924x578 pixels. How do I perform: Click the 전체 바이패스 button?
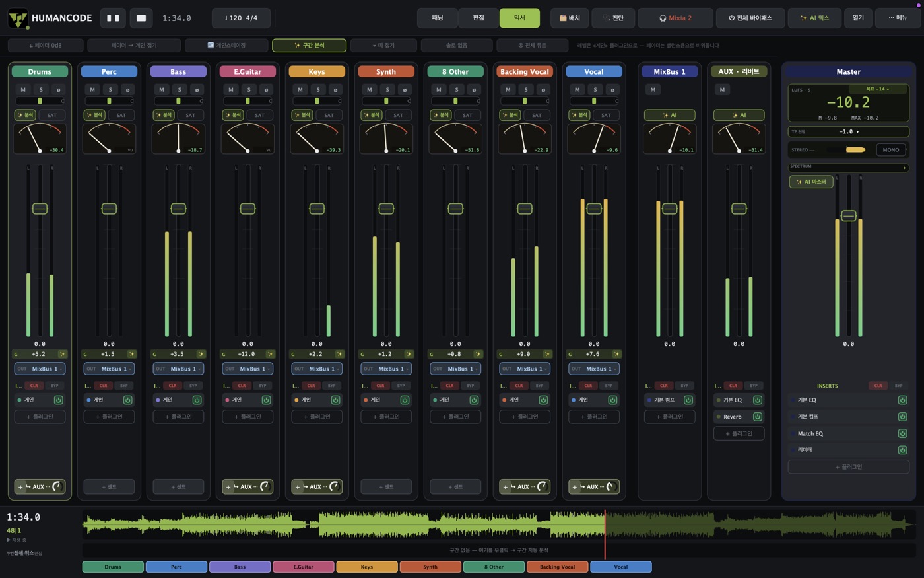pyautogui.click(x=750, y=18)
